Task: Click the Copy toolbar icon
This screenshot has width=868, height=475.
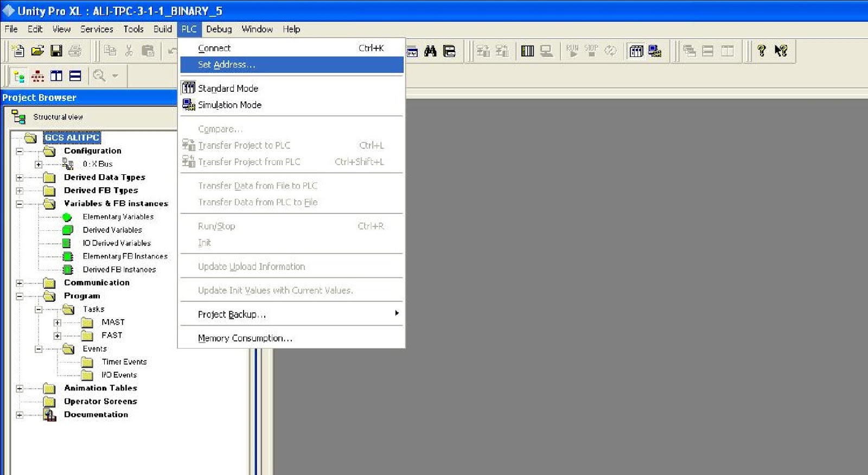Action: pyautogui.click(x=110, y=50)
